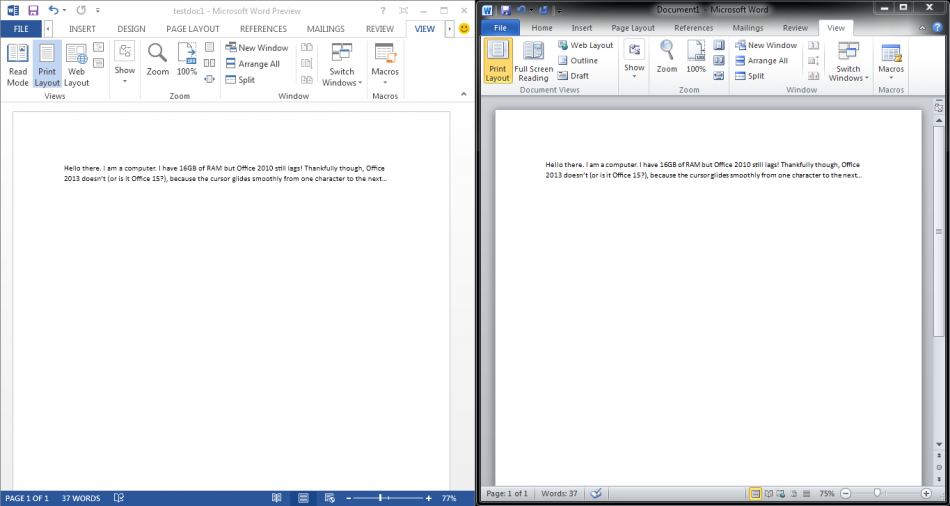Image resolution: width=950 pixels, height=506 pixels.
Task: Click vertical scrollbar in Word 2010 window
Action: (x=938, y=230)
